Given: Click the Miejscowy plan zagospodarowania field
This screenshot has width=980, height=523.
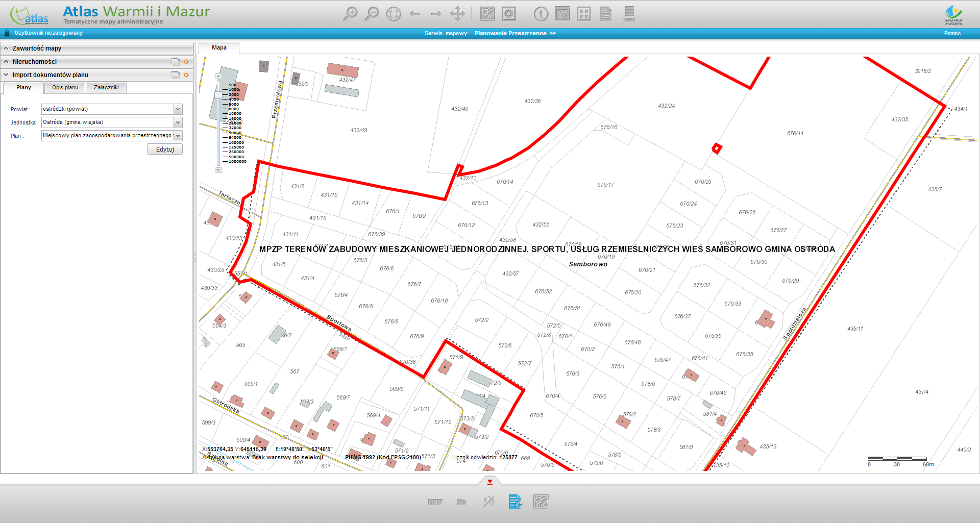Looking at the screenshot, I should [x=108, y=136].
